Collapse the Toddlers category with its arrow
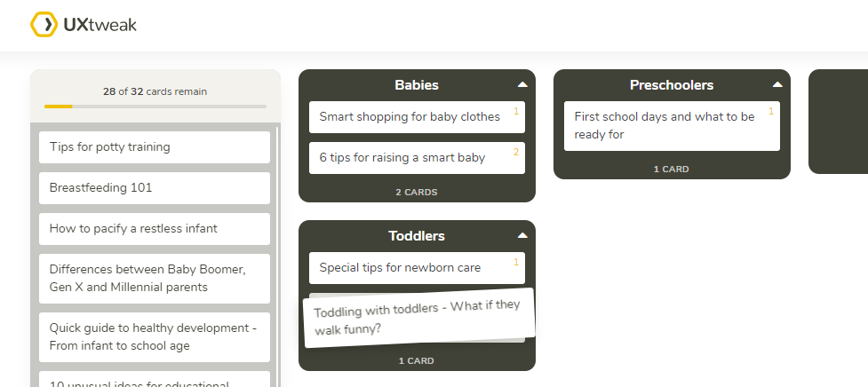The width and height of the screenshot is (868, 387). 522,235
